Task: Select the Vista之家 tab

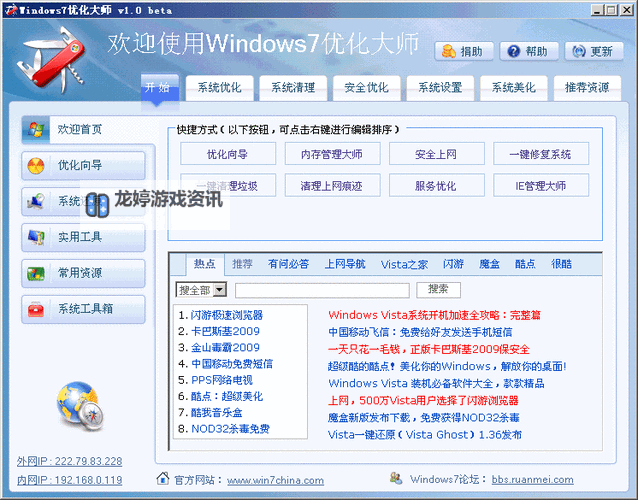Action: pyautogui.click(x=404, y=264)
